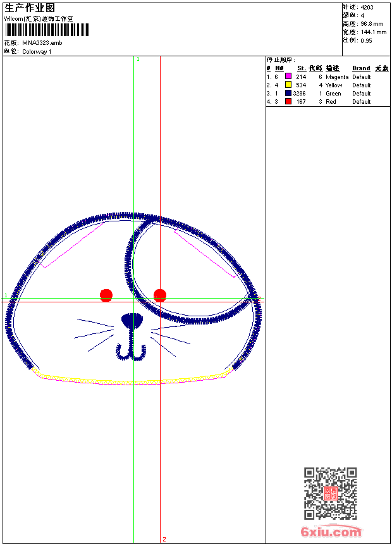Select 'Default' brand in the Red row

[362, 102]
